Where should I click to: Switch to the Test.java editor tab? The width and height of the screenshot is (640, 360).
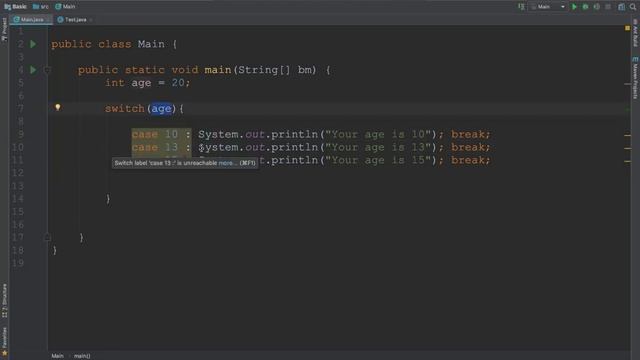pyautogui.click(x=72, y=20)
